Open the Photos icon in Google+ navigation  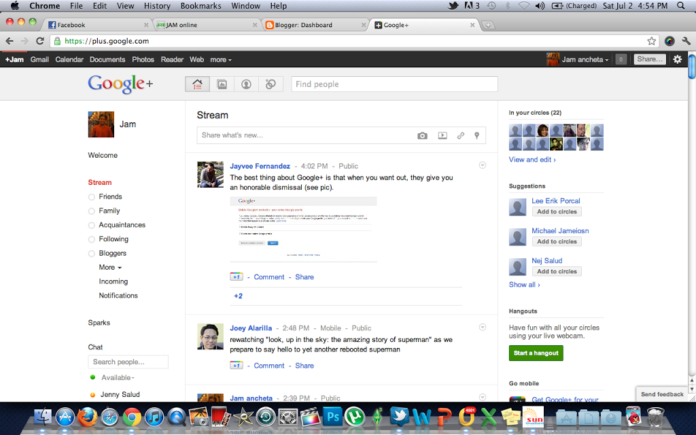pyautogui.click(x=222, y=84)
